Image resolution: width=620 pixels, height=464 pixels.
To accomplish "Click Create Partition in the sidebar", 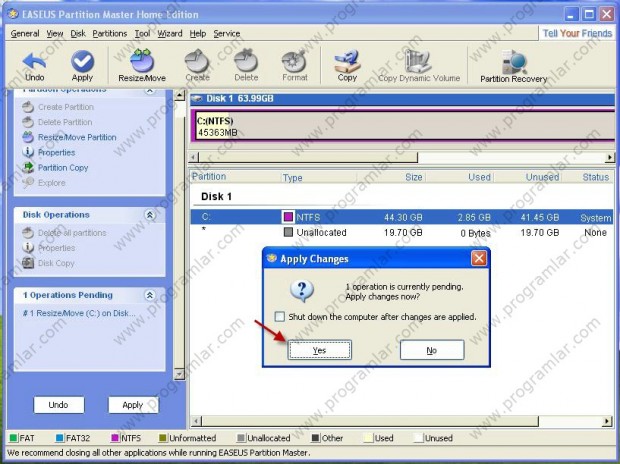I will 58,107.
